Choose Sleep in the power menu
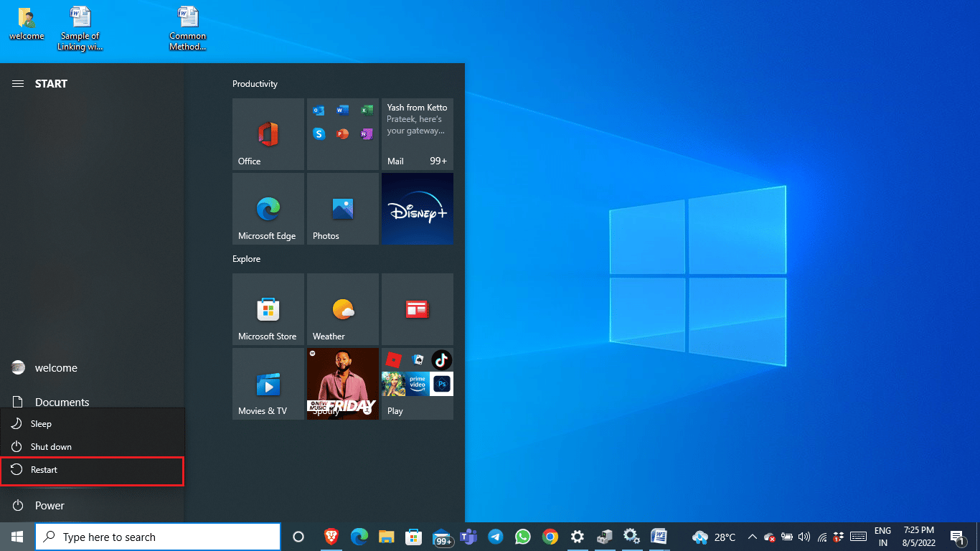The height and width of the screenshot is (551, 980). tap(92, 424)
